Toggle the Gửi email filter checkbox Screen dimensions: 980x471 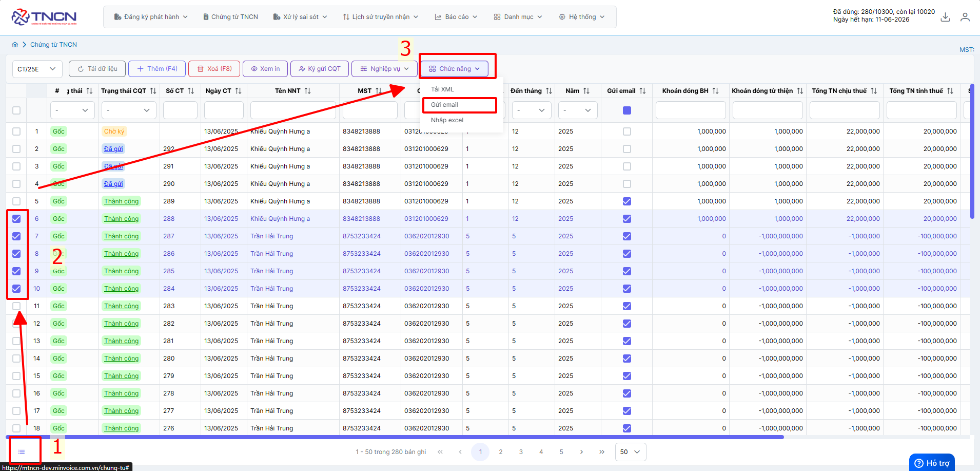coord(627,110)
